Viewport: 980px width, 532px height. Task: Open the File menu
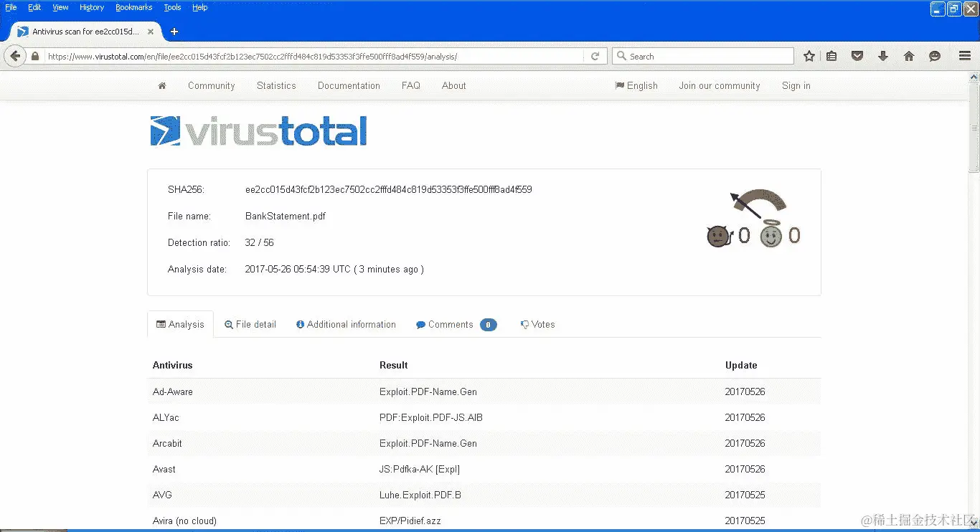(x=11, y=7)
